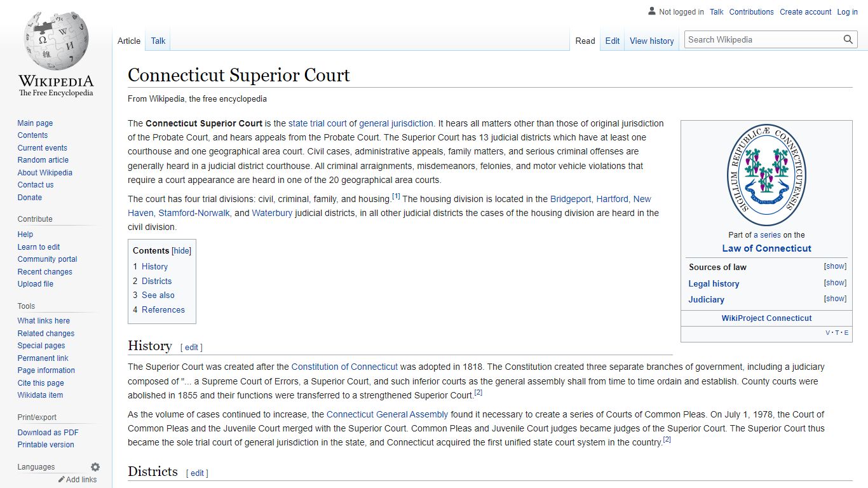Image resolution: width=868 pixels, height=488 pixels.
Task: Open language settings gear icon
Action: click(x=95, y=467)
